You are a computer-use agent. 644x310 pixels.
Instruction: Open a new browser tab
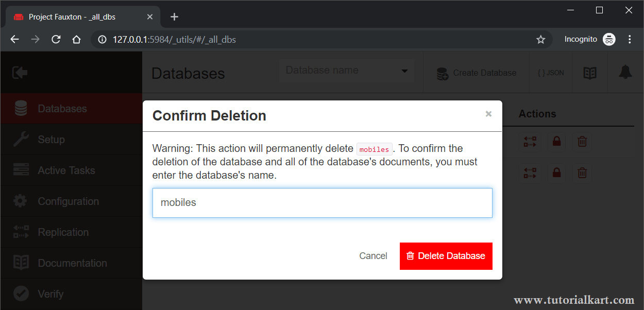tap(174, 16)
